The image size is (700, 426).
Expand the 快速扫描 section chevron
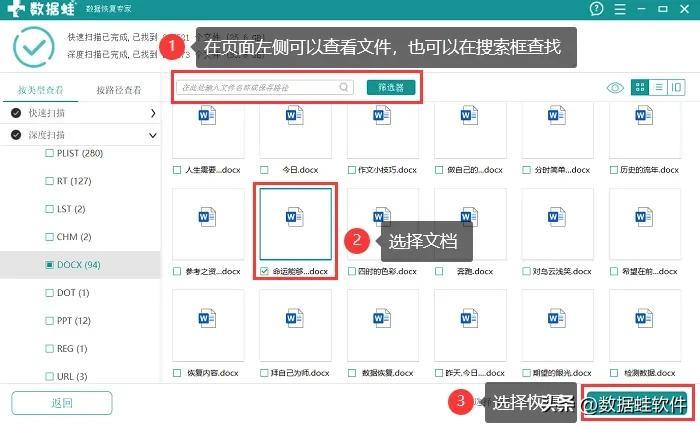153,113
